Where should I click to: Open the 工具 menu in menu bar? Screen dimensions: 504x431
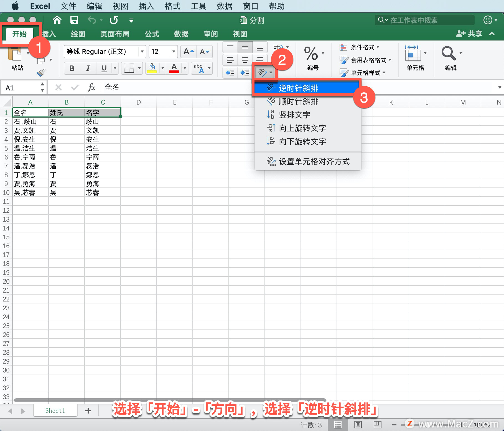(x=198, y=6)
